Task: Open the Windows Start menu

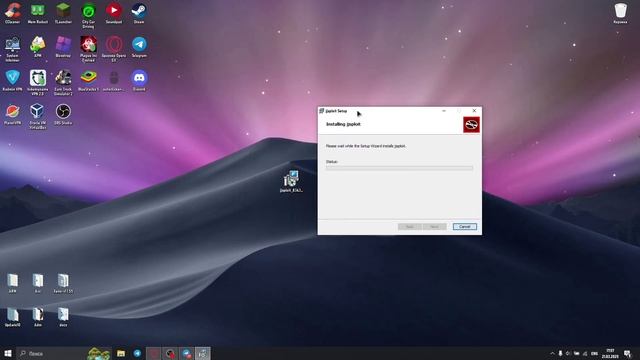Action: tap(8, 353)
